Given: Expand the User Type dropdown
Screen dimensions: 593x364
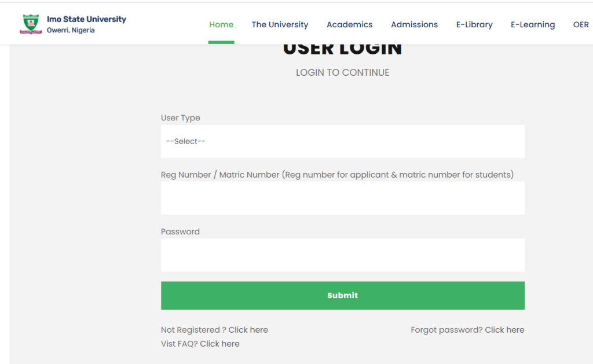Looking at the screenshot, I should point(342,141).
